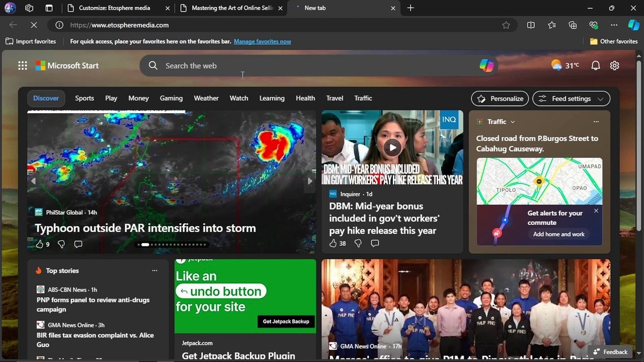
Task: View site information icon in address bar
Action: tap(59, 25)
